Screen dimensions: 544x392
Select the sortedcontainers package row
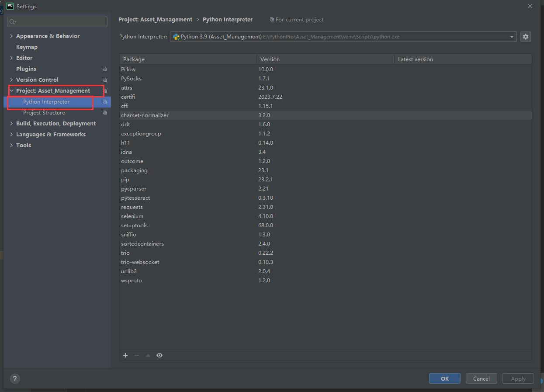pyautogui.click(x=326, y=244)
